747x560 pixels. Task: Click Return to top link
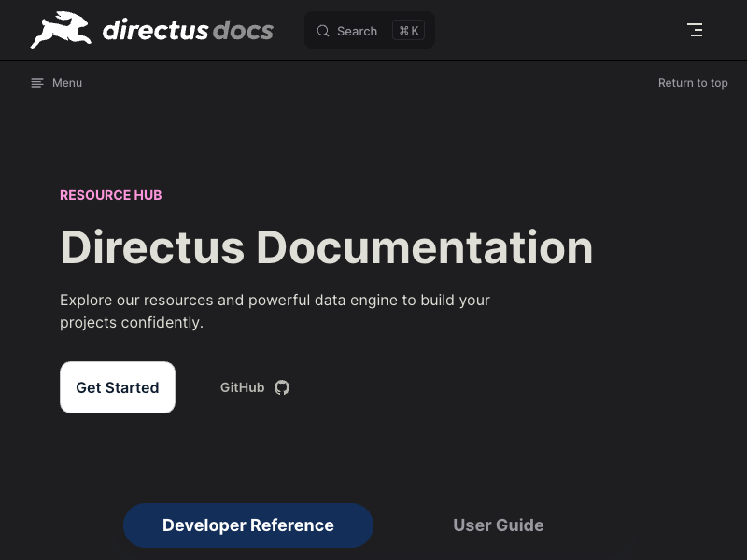pos(693,83)
